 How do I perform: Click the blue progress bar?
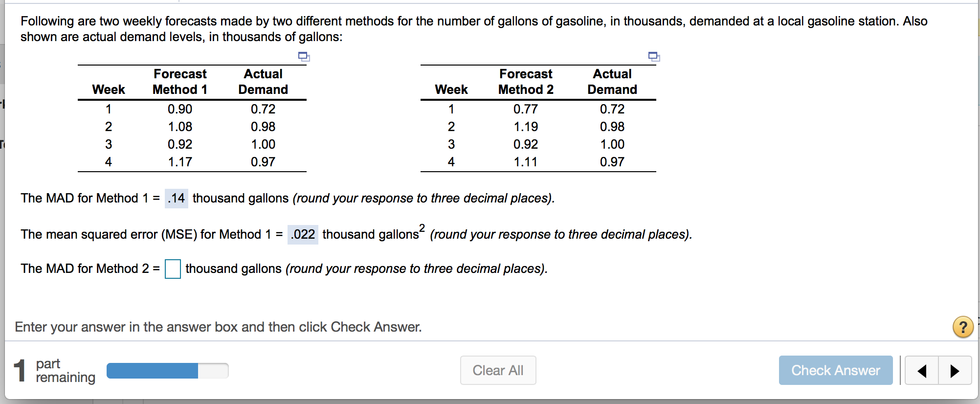152,371
